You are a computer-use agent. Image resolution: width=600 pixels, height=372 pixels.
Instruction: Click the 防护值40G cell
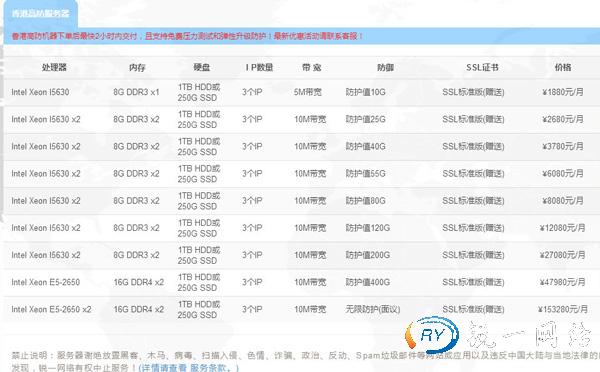pyautogui.click(x=365, y=146)
